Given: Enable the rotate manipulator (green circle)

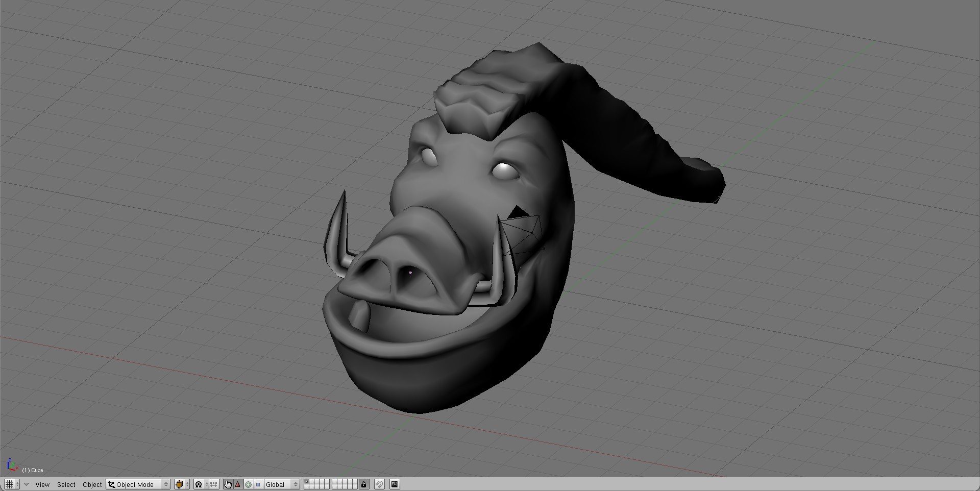Looking at the screenshot, I should tap(248, 484).
